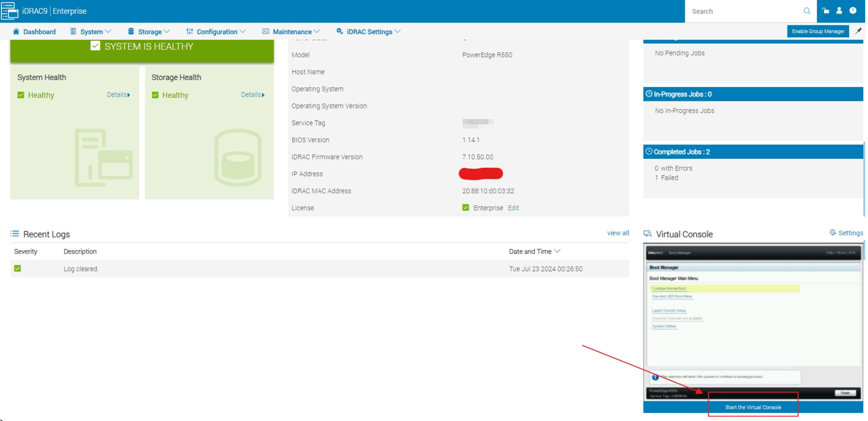
Task: Open Storage Health Details arrow link
Action: pos(254,95)
